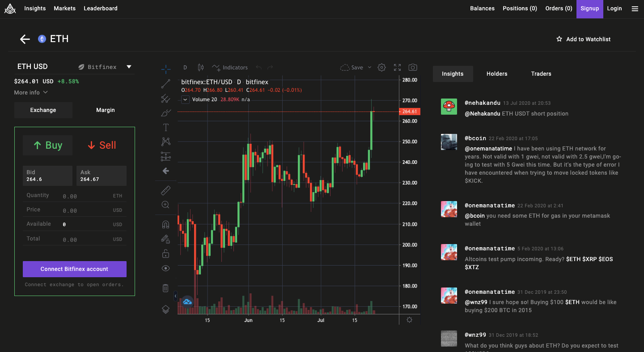Select the prediction and measurement tool
The width and height of the screenshot is (644, 352).
coord(165,156)
